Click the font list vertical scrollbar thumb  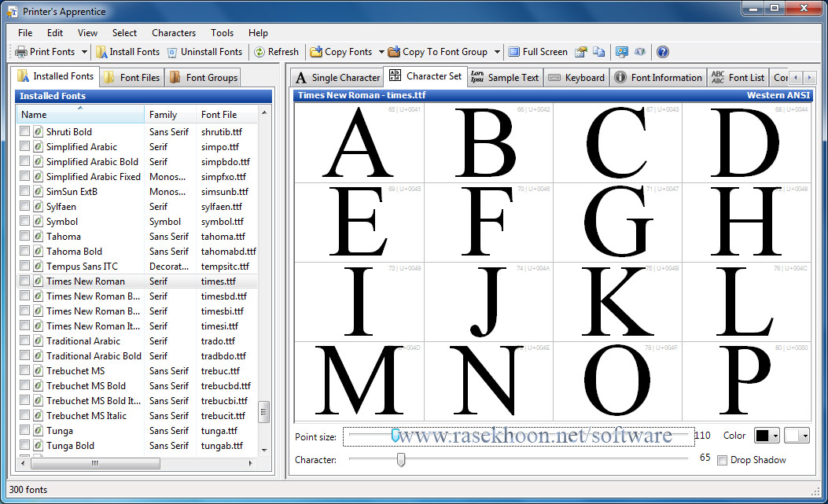pos(264,412)
